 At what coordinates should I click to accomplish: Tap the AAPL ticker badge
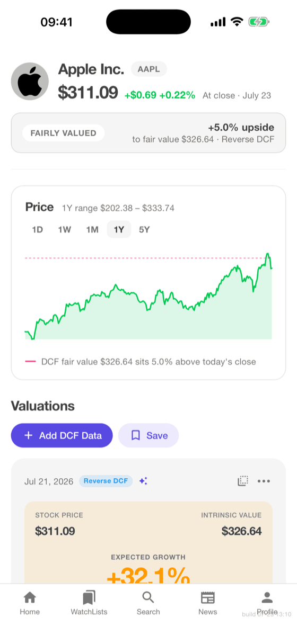(x=149, y=69)
